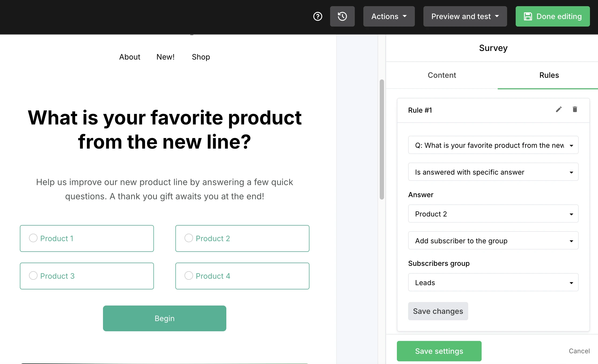The height and width of the screenshot is (364, 598).
Task: Select the Product 2 radio button
Action: coord(189,238)
